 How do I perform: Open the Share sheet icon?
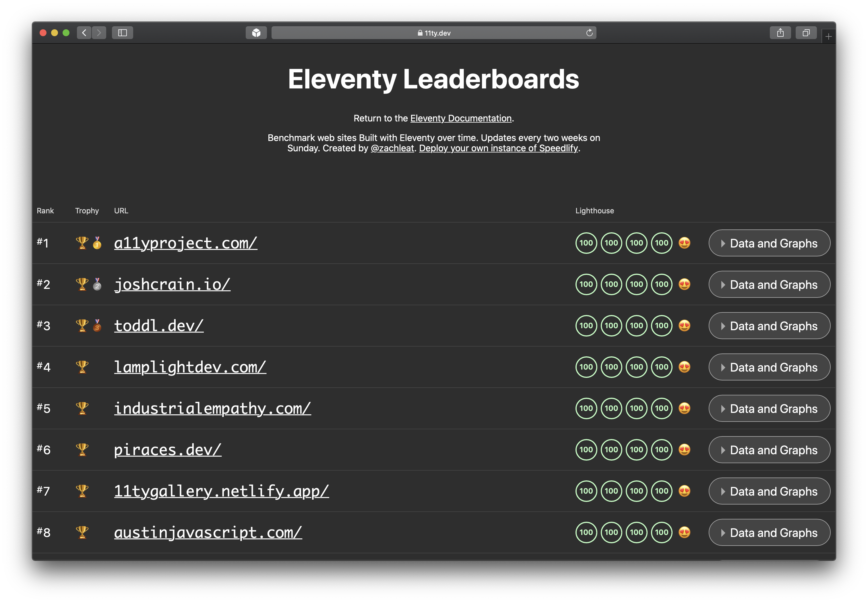(x=780, y=33)
